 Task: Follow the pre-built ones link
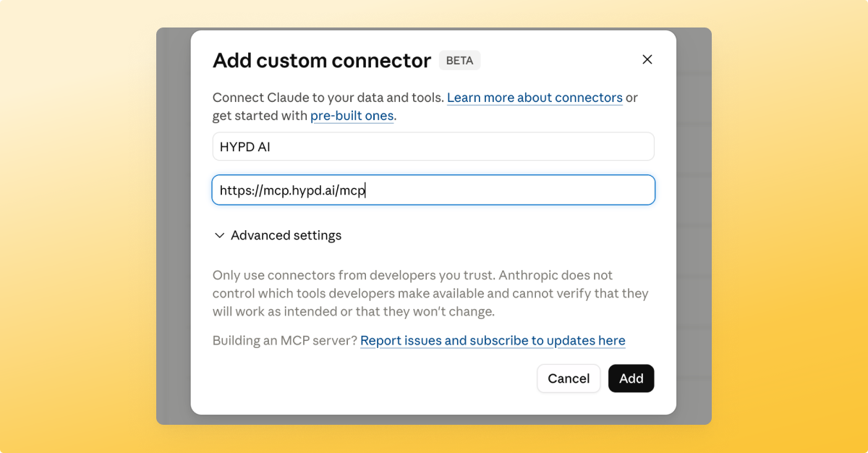point(352,116)
